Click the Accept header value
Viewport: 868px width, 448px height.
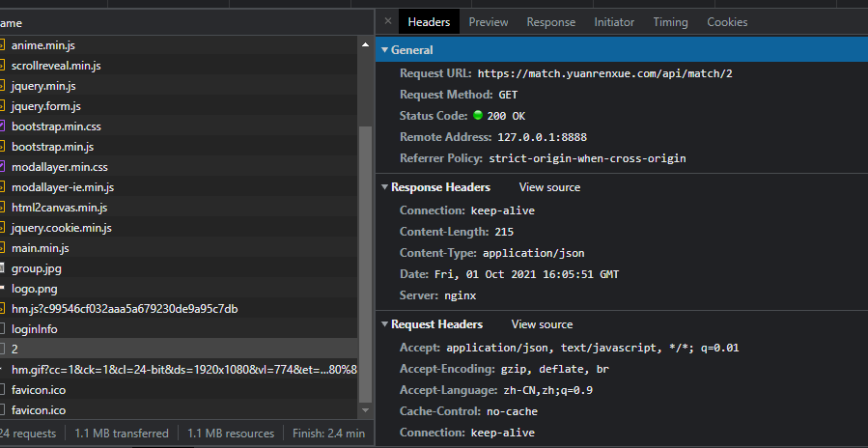point(592,349)
